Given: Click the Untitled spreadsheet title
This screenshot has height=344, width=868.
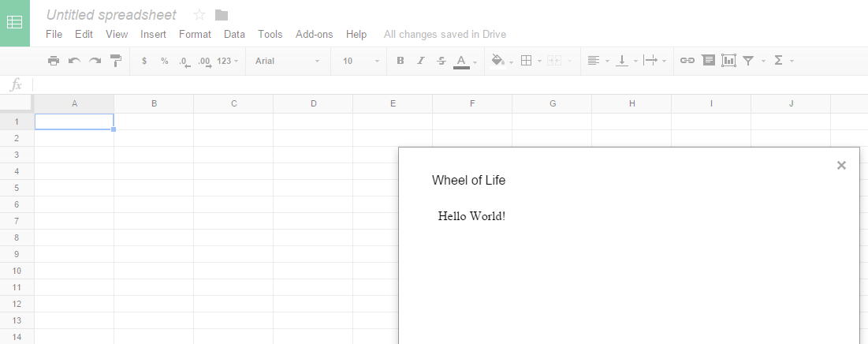Looking at the screenshot, I should tap(111, 15).
